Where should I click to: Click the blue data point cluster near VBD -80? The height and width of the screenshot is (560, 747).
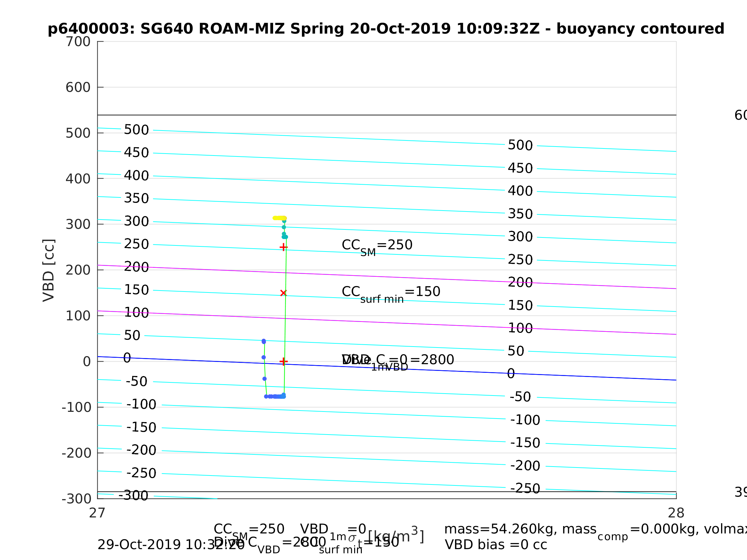coord(275,396)
